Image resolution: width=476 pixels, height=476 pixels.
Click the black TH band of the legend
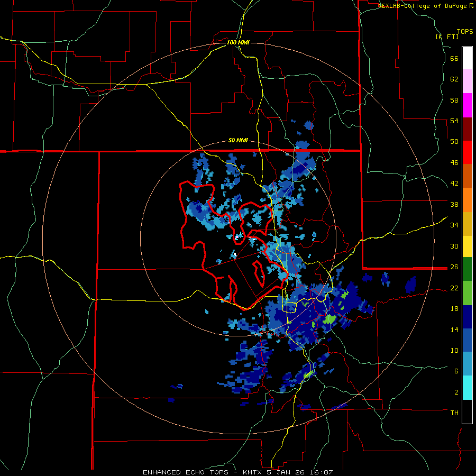point(467,411)
